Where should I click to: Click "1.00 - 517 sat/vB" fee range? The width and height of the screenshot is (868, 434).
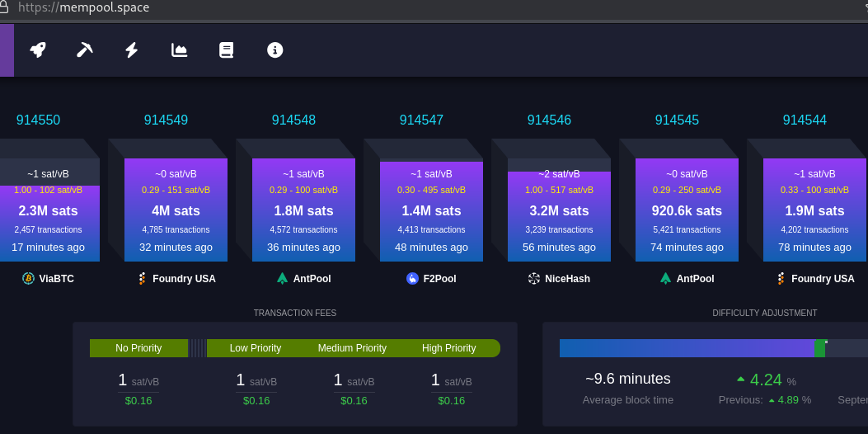pos(559,190)
